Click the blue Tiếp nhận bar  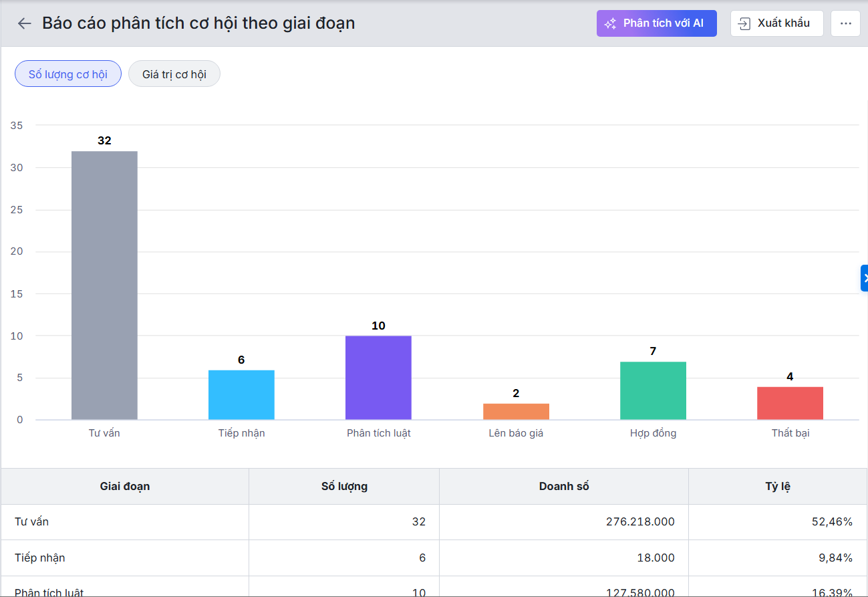[241, 395]
